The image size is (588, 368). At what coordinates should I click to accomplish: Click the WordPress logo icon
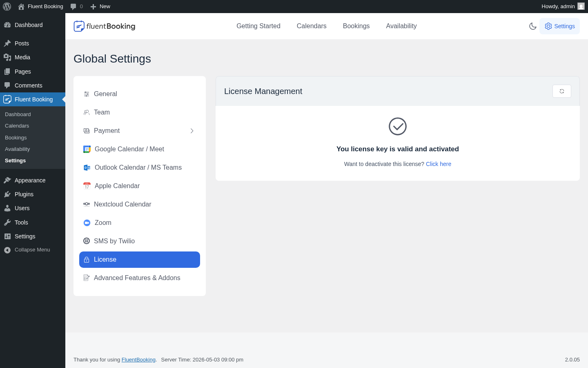click(x=7, y=7)
